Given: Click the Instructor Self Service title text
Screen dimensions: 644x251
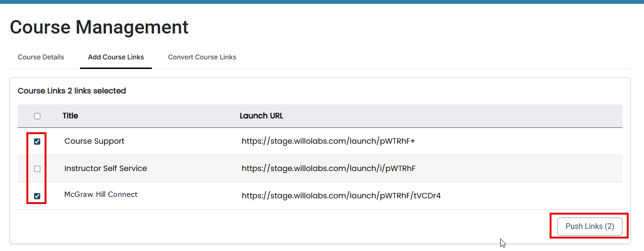Looking at the screenshot, I should 105,169.
